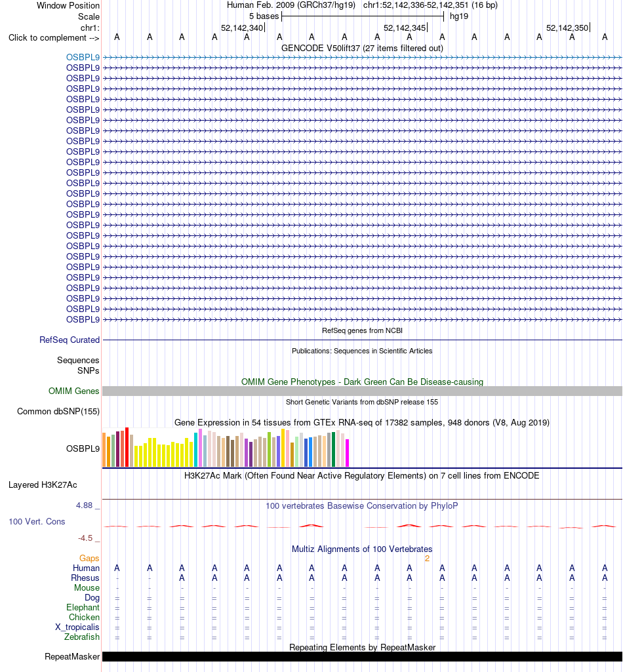Viewport: 623px width, 672px height.
Task: Click the 52,142,340 ruler coordinate
Action: (x=242, y=28)
